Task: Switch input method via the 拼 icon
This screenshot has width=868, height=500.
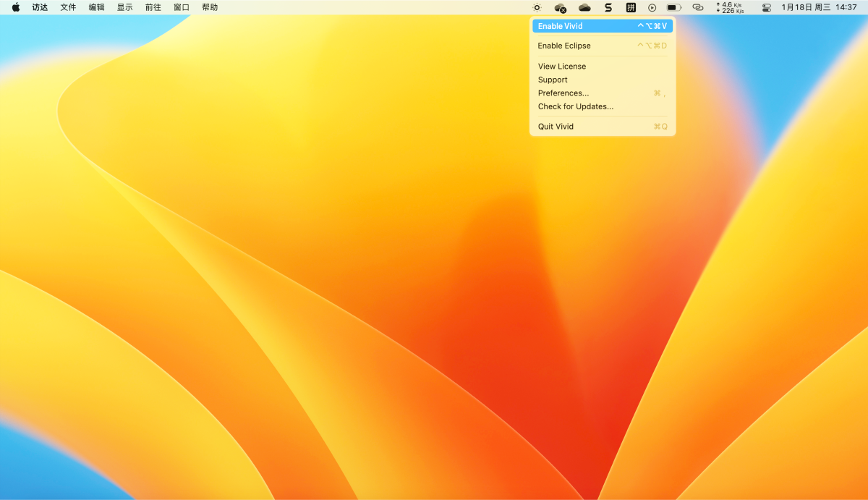Action: tap(631, 7)
